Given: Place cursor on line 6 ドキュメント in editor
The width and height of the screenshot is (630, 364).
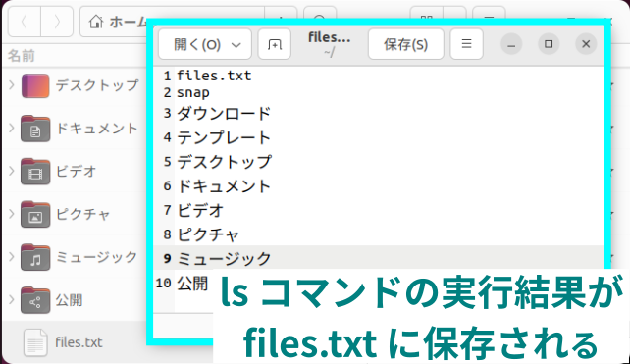Looking at the screenshot, I should [x=224, y=186].
